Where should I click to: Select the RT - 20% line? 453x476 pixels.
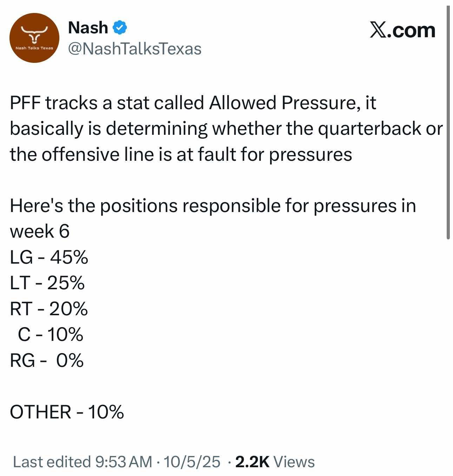[48, 309]
